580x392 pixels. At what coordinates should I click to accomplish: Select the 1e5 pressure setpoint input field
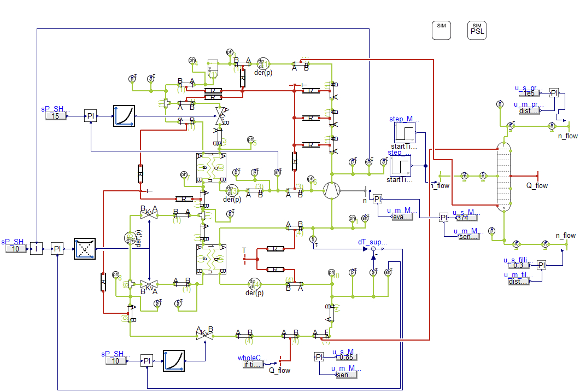529,93
